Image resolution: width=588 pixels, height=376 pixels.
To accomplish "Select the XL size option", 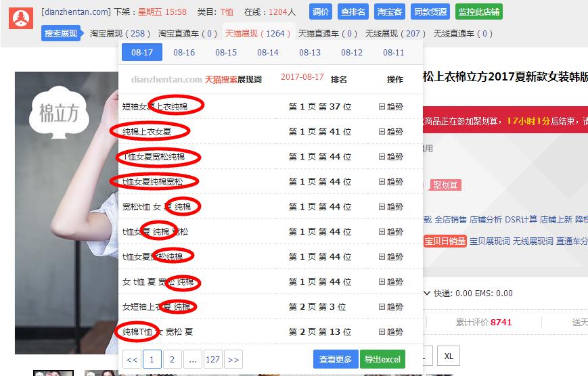I will tap(447, 356).
